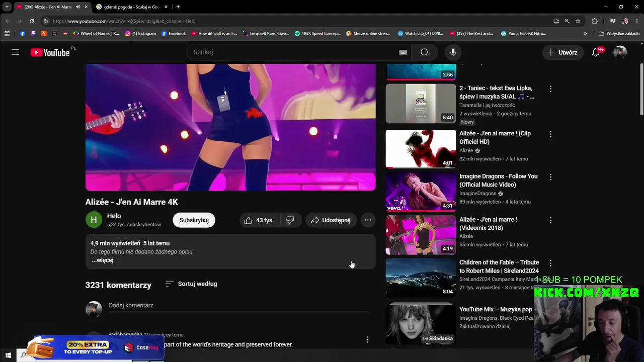The image size is (644, 362).
Task: Open options menu for the first comment
Action: pyautogui.click(x=367, y=340)
